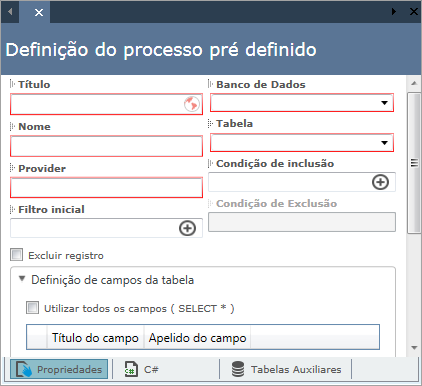Click the Título do campo column header
422x386 pixels.
coord(95,338)
